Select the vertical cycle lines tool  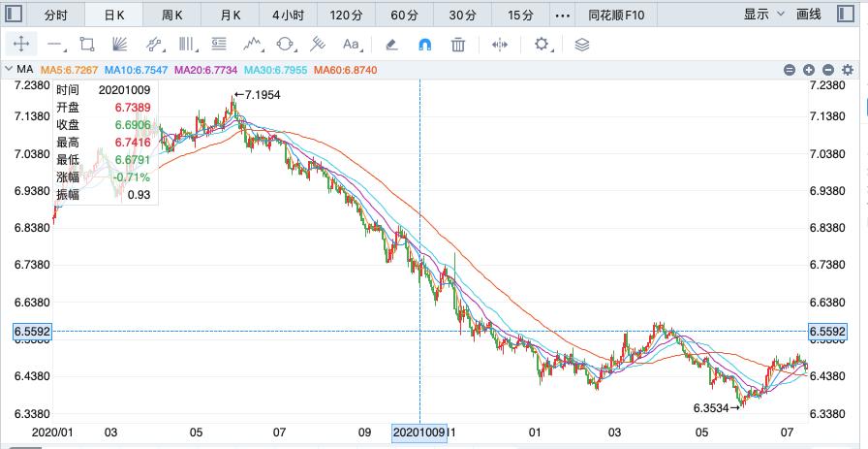tap(187, 44)
